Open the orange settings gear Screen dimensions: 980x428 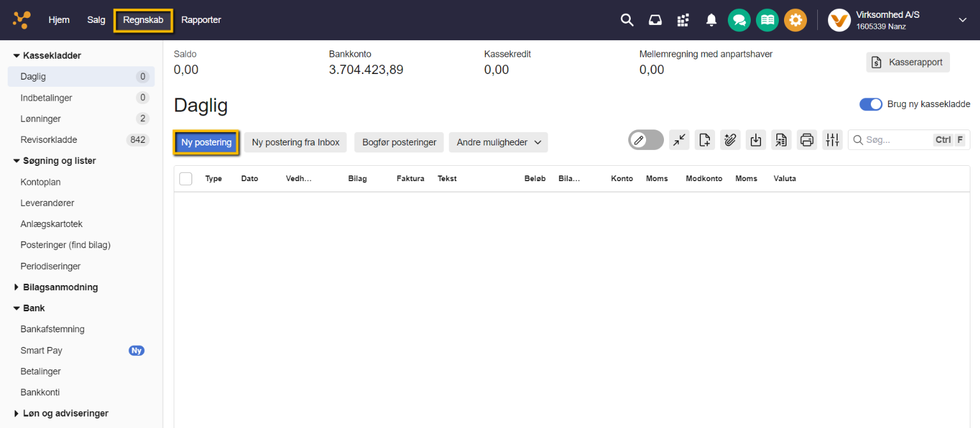795,20
